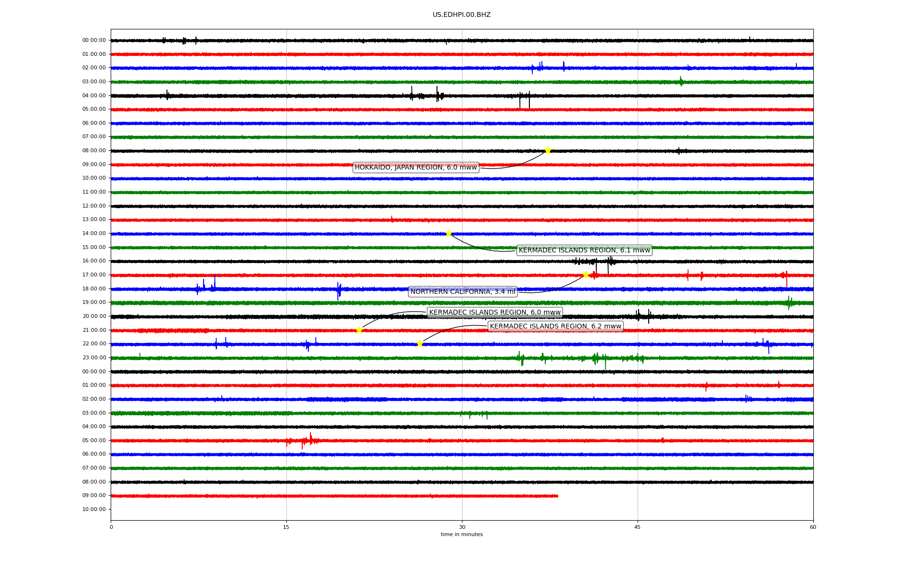The image size is (924, 578).
Task: Click the 23:00:00 row label
Action: click(94, 358)
